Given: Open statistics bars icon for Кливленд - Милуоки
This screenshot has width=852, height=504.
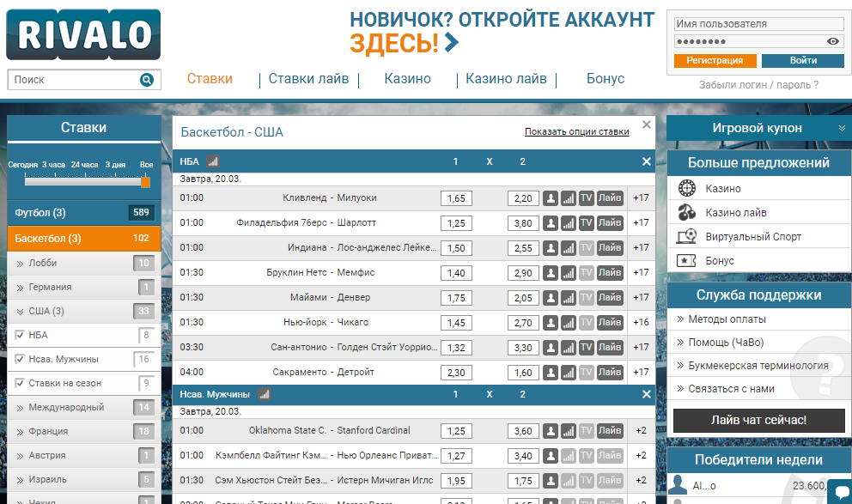Looking at the screenshot, I should pos(569,198).
